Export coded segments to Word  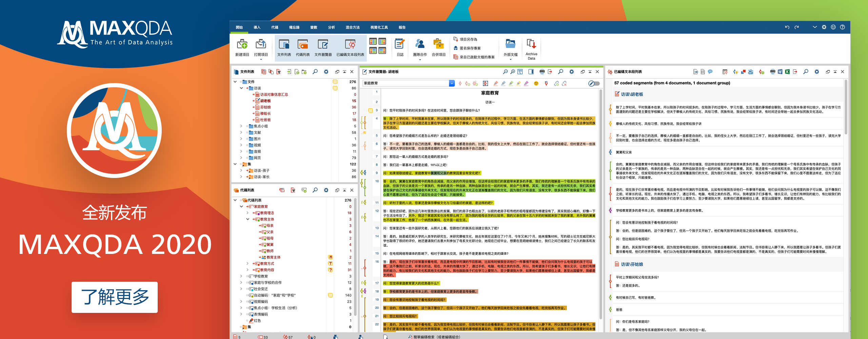780,72
